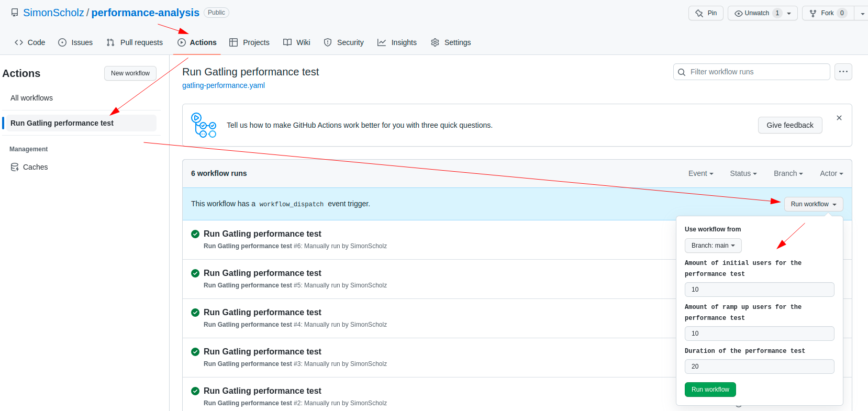Click the '6 workflow runs' heading text
This screenshot has height=411, width=868.
[x=219, y=173]
